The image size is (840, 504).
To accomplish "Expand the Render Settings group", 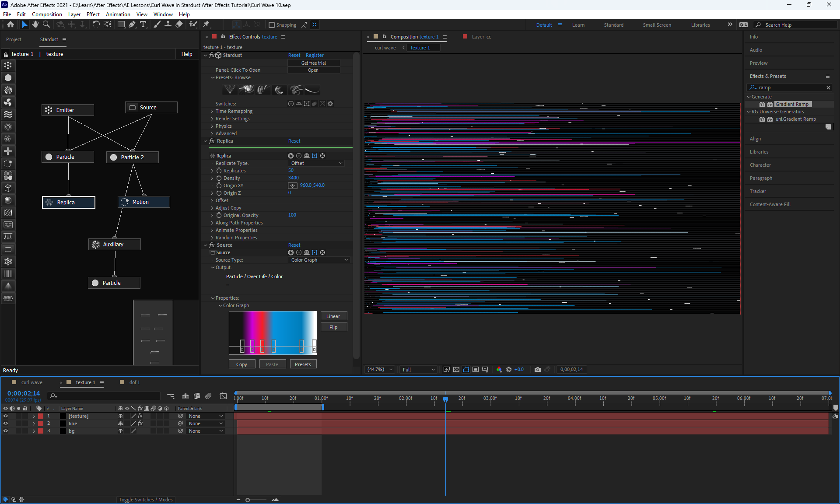I will (212, 119).
